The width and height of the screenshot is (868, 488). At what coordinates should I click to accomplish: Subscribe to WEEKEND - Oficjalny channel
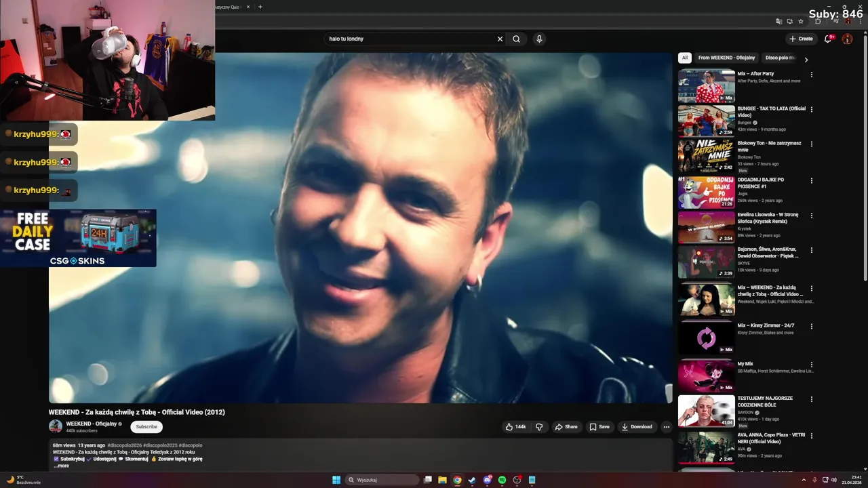pyautogui.click(x=146, y=427)
